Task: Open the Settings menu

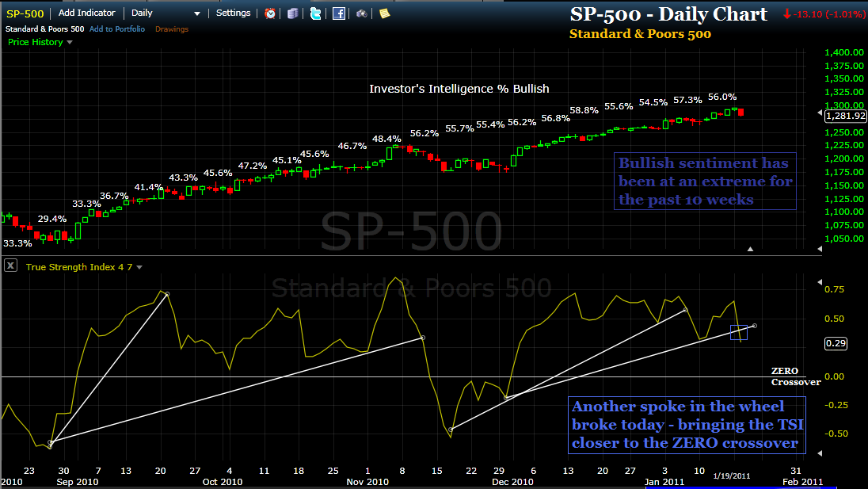Action: pos(233,13)
